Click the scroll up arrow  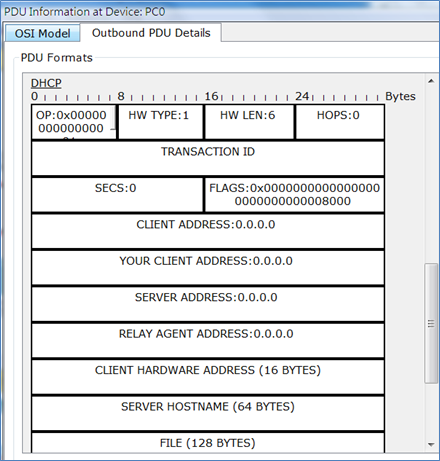[x=431, y=81]
